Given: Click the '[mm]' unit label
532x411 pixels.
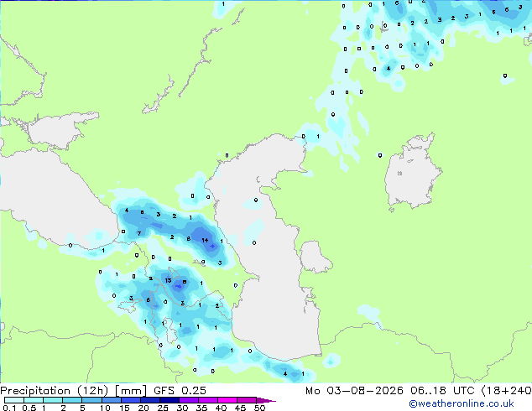Looking at the screenshot, I should [x=131, y=391].
